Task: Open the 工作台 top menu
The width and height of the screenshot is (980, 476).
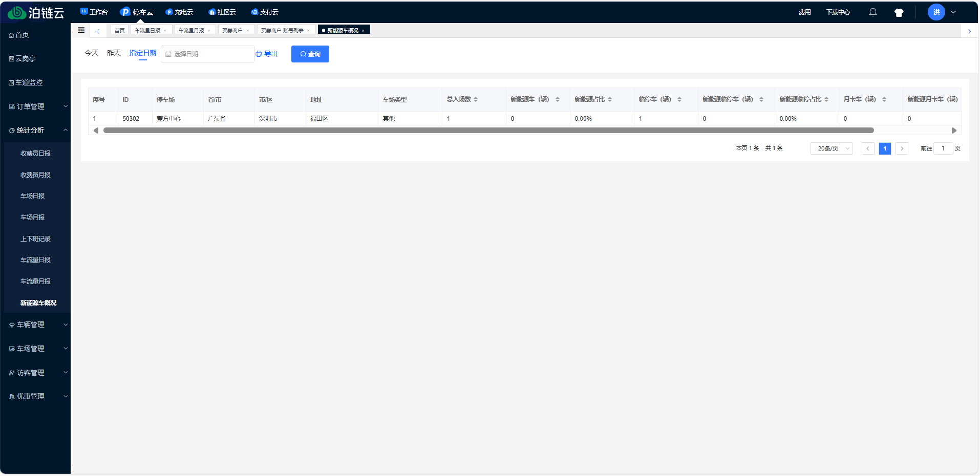Action: click(94, 12)
